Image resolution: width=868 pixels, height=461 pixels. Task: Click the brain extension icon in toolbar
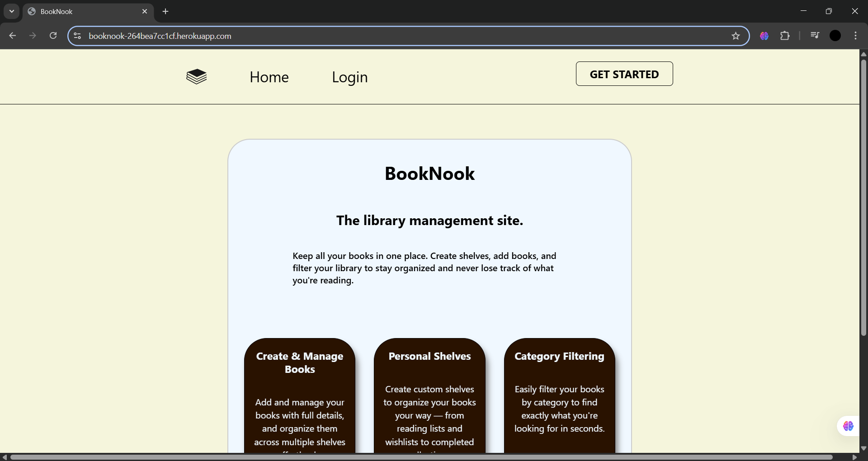coord(764,36)
